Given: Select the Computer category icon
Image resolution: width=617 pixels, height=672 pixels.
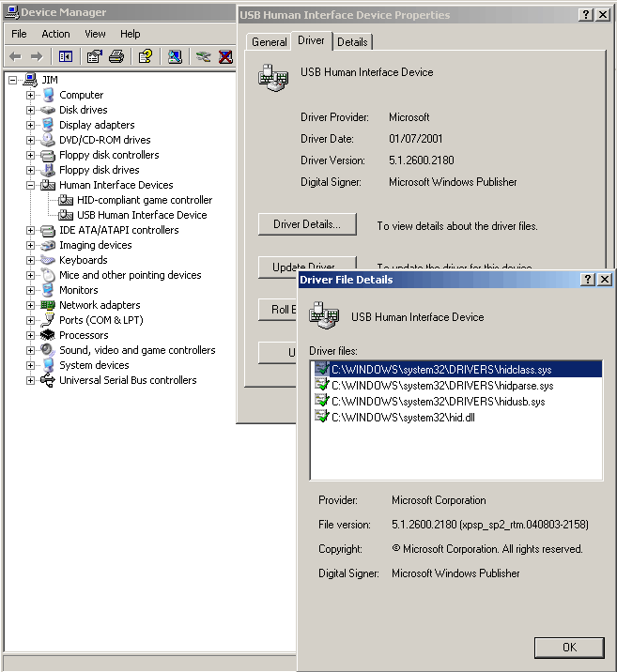Looking at the screenshot, I should coord(49,95).
